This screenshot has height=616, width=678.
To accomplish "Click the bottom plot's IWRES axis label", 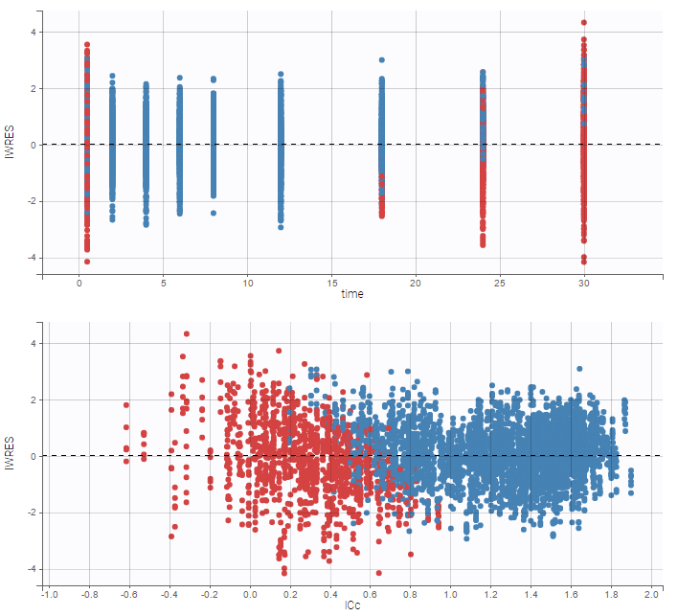I will click(11, 456).
